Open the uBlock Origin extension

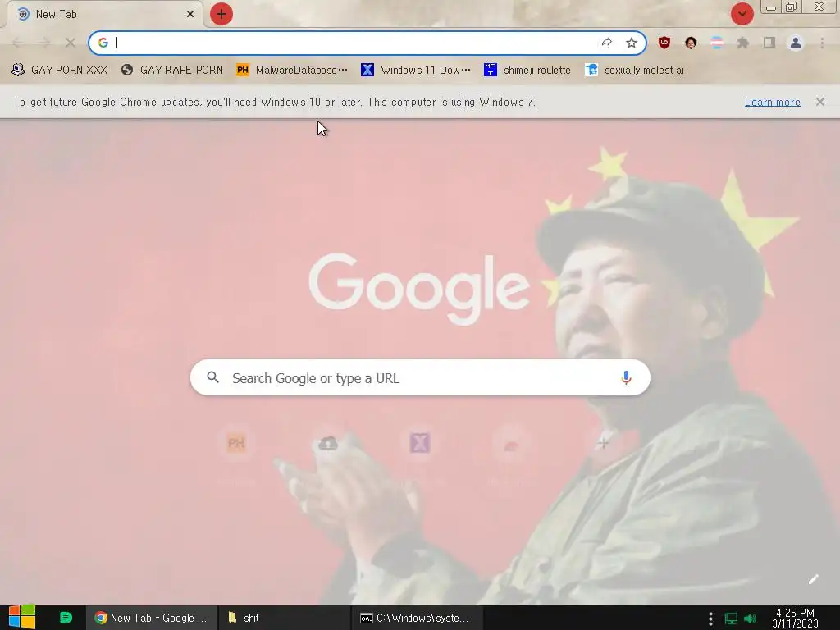664,43
